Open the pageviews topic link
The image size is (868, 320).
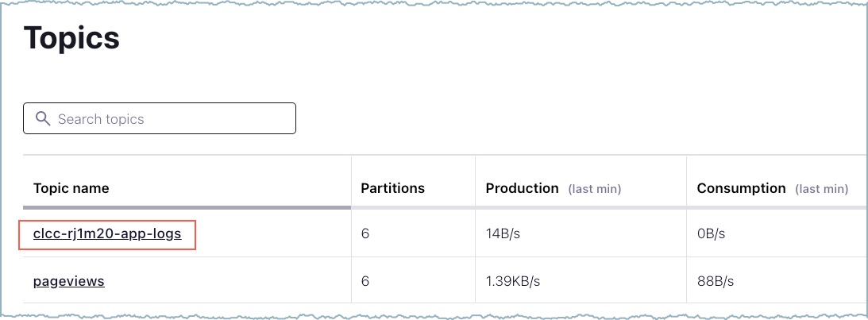[68, 281]
